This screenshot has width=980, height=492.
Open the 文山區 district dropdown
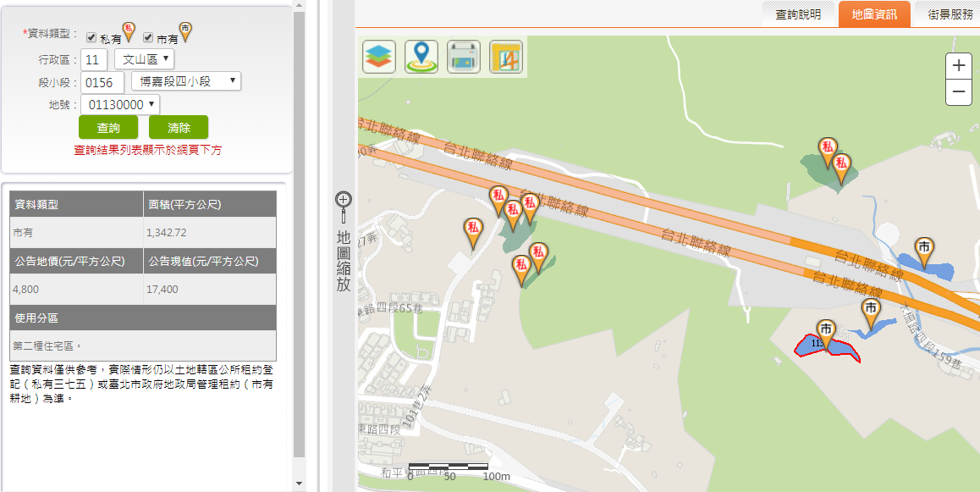[145, 59]
